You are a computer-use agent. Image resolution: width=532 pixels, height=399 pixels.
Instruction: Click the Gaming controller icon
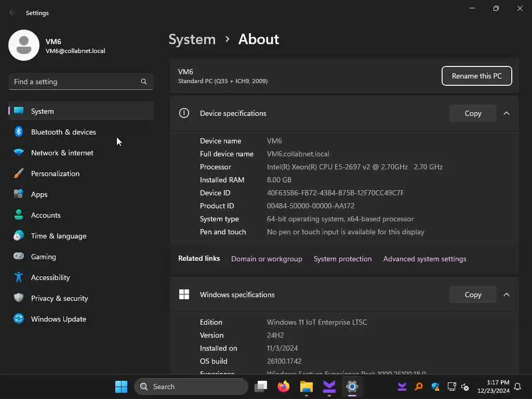(x=19, y=256)
